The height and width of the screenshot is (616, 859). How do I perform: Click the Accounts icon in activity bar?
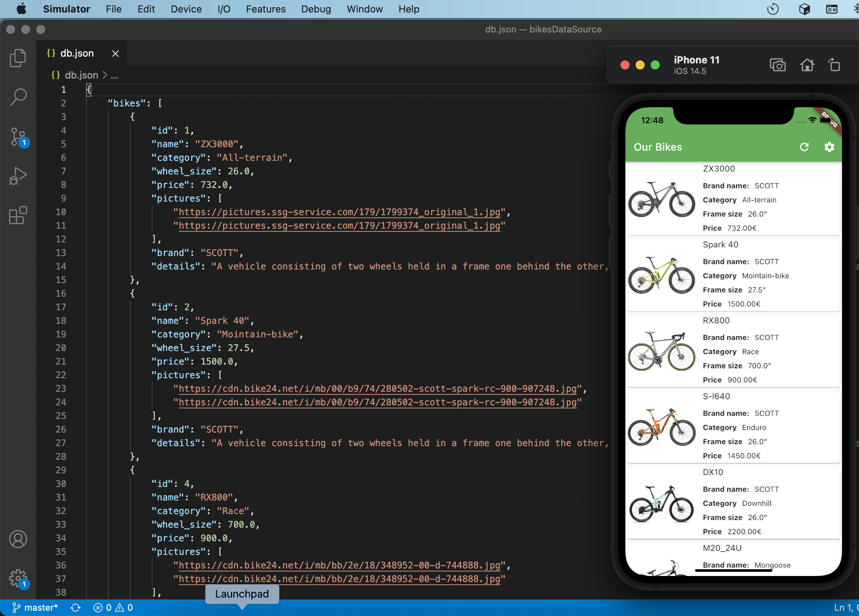pos(18,539)
